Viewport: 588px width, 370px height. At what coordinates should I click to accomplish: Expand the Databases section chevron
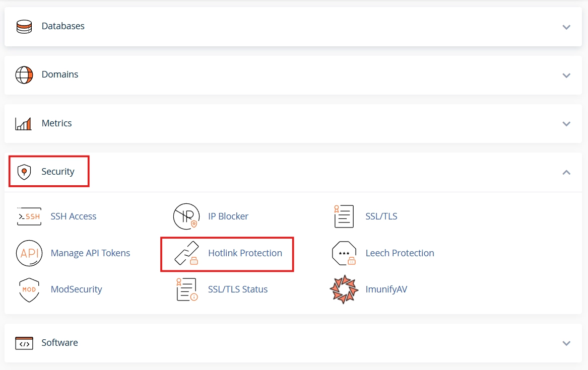tap(566, 27)
